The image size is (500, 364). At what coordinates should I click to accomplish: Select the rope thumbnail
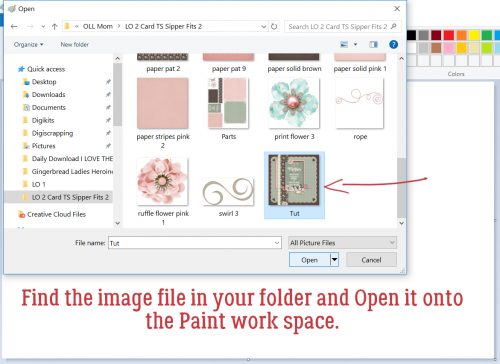coord(360,103)
